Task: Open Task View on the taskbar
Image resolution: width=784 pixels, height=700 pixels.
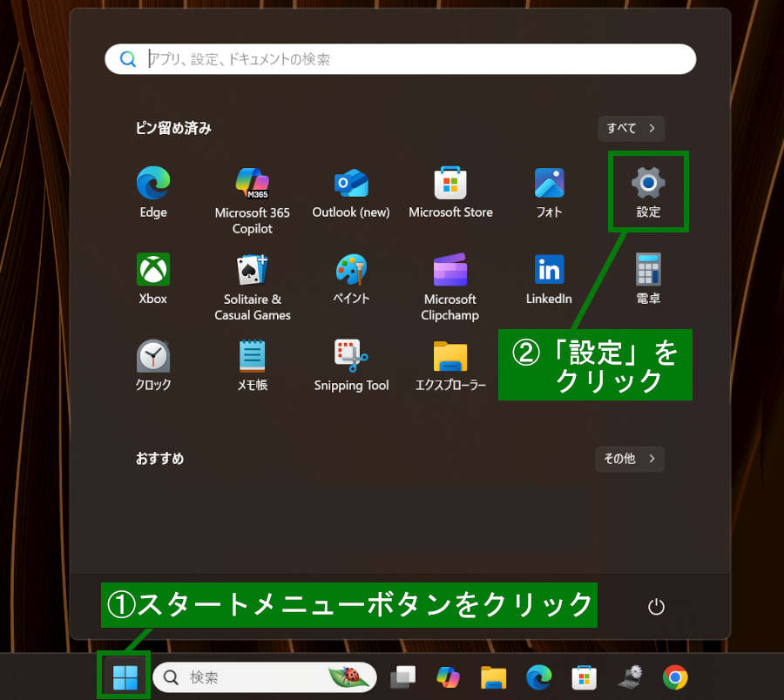Action: (403, 677)
